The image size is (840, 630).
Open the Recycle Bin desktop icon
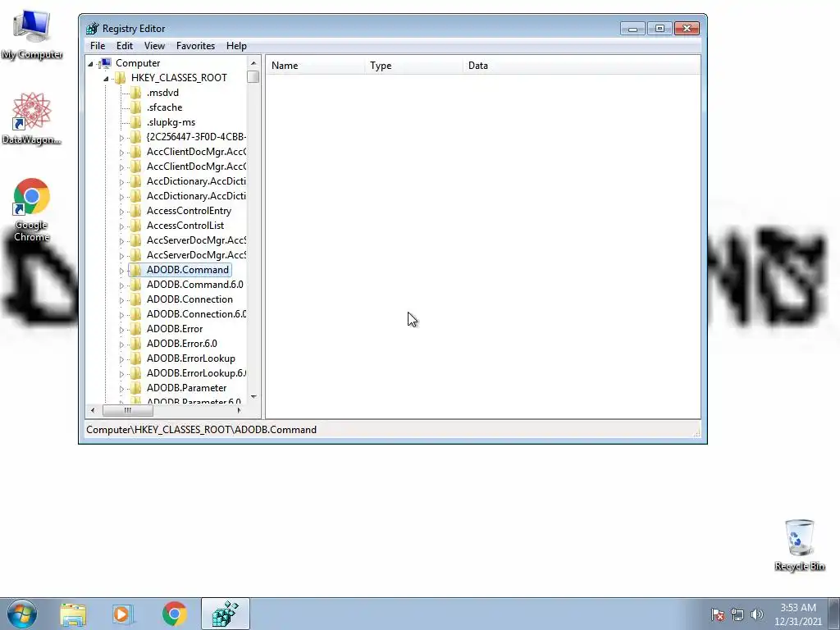pos(799,545)
